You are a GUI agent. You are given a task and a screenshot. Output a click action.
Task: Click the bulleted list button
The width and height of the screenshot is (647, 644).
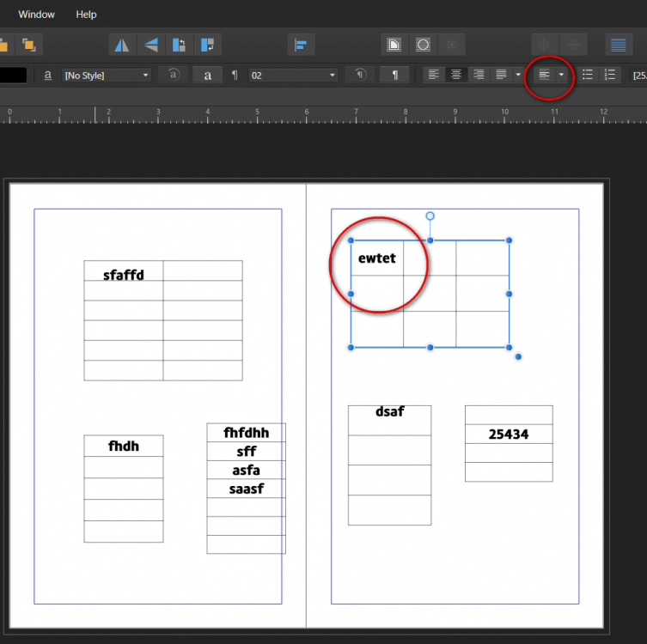point(588,76)
